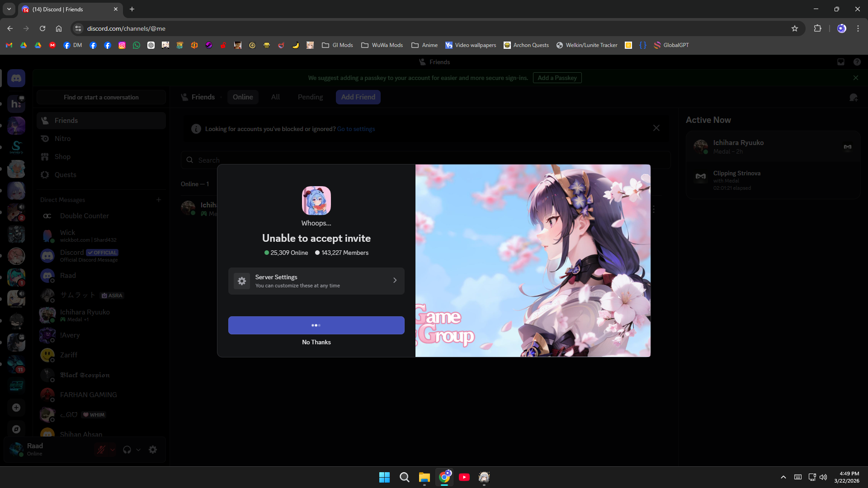Click Server Settings gear icon in dialog
This screenshot has width=868, height=488.
click(242, 281)
